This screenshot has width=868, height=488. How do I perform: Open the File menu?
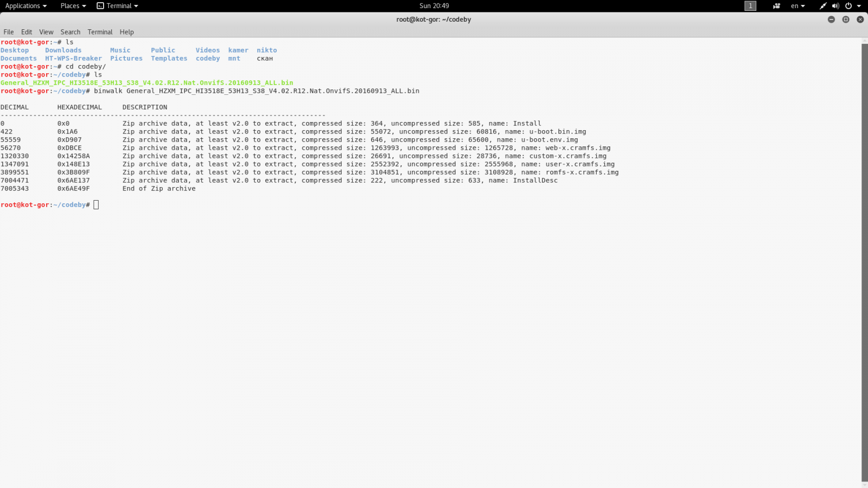coord(9,32)
